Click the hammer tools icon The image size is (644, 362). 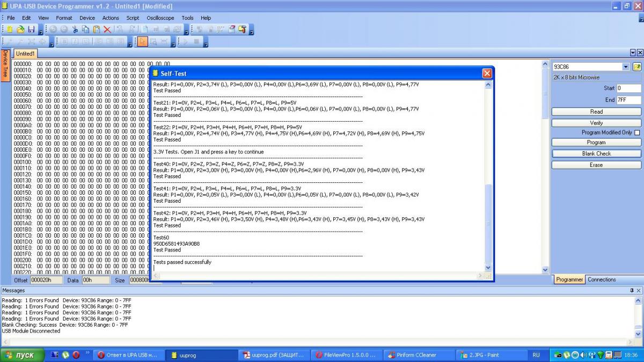pos(242,29)
